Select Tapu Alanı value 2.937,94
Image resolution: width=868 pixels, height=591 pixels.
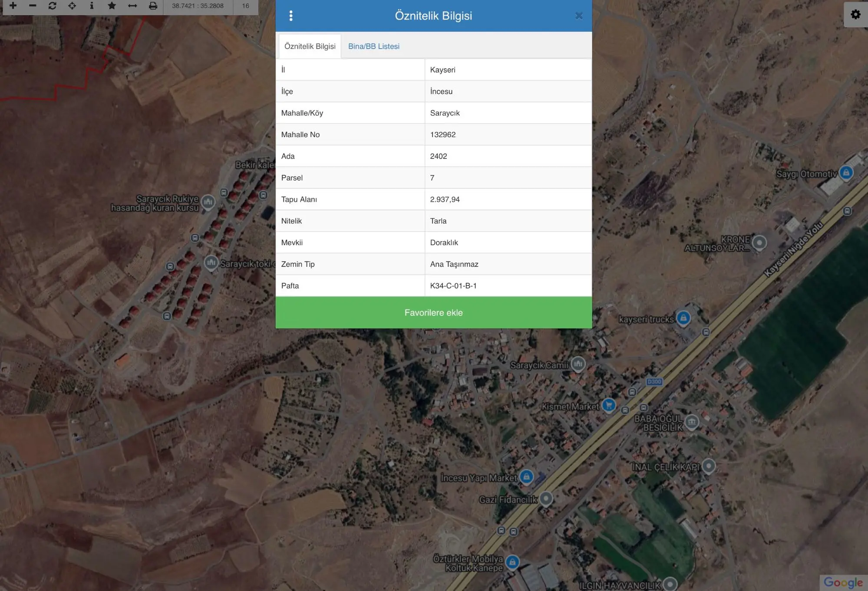pos(445,199)
